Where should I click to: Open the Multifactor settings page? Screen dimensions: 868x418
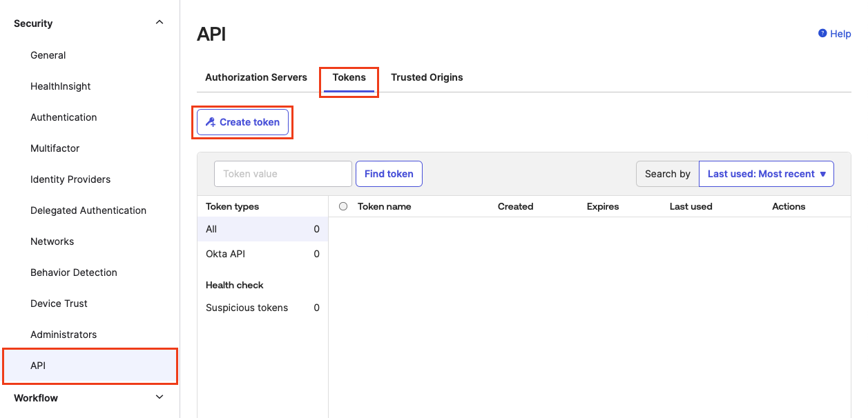55,148
